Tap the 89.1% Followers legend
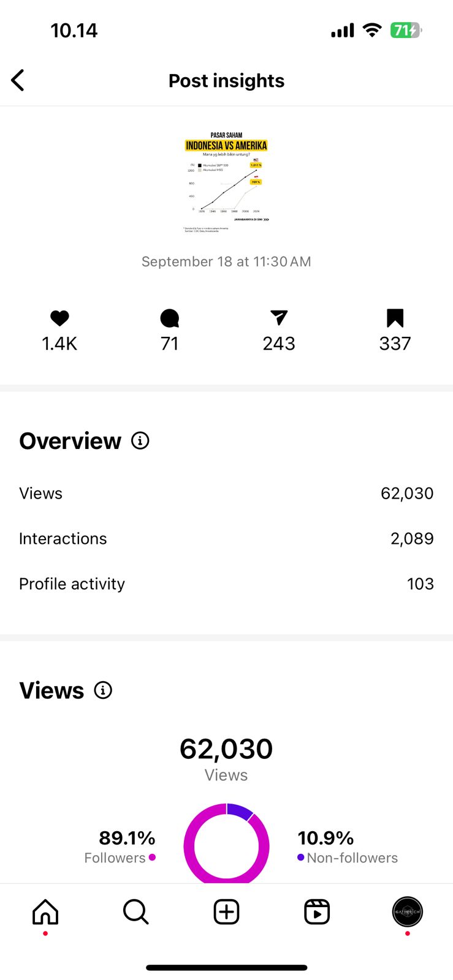The image size is (453, 980). (x=121, y=846)
